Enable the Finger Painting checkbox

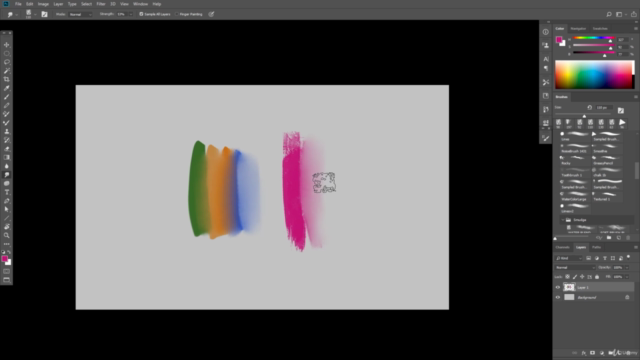click(x=177, y=14)
